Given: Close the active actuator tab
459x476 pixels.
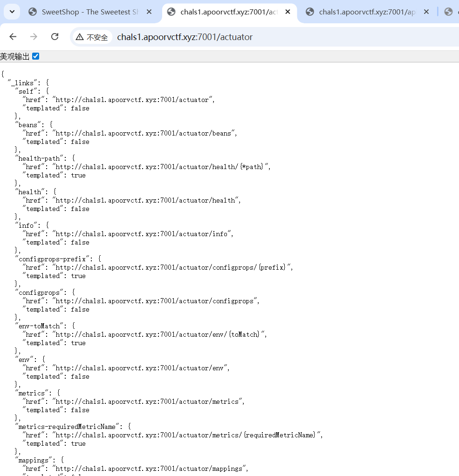Looking at the screenshot, I should click(288, 12).
